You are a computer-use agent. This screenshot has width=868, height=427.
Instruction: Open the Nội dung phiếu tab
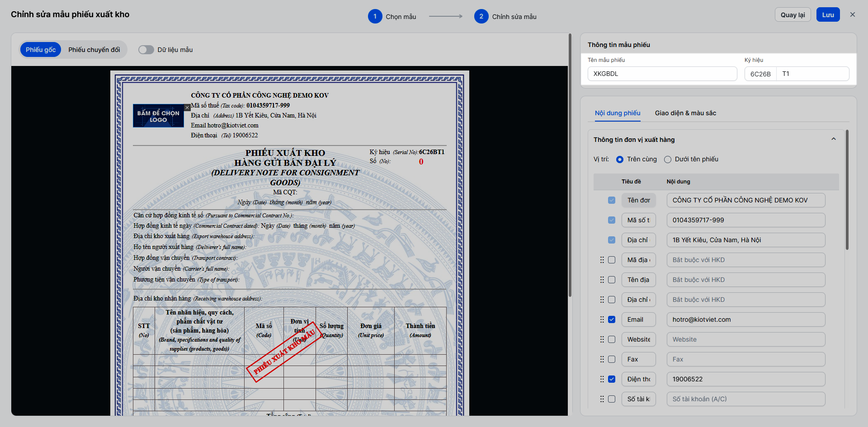(x=618, y=113)
